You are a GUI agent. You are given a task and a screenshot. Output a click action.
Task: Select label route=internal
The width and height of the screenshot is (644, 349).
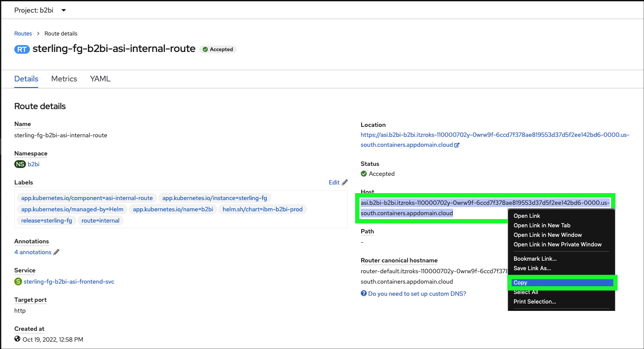coord(100,220)
